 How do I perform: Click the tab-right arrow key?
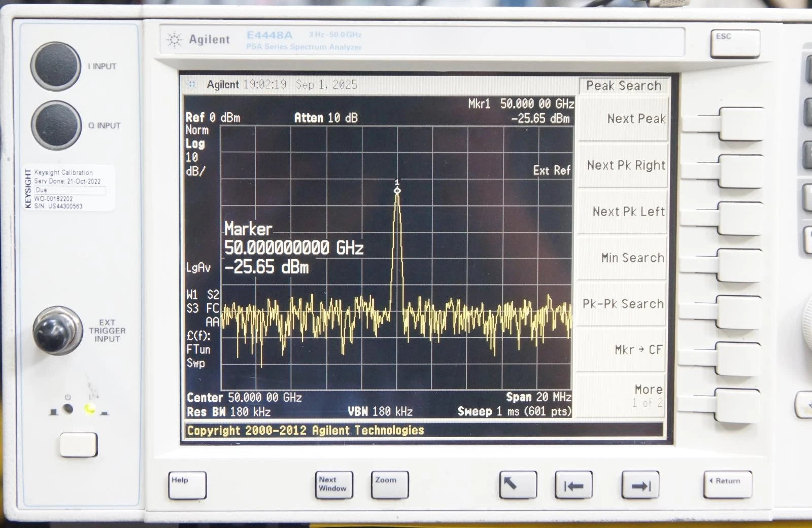640,485
